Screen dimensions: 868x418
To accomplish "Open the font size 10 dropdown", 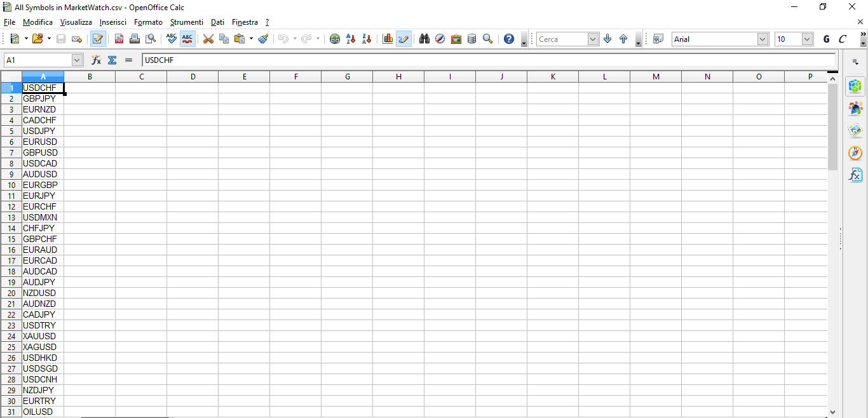I will coord(806,39).
